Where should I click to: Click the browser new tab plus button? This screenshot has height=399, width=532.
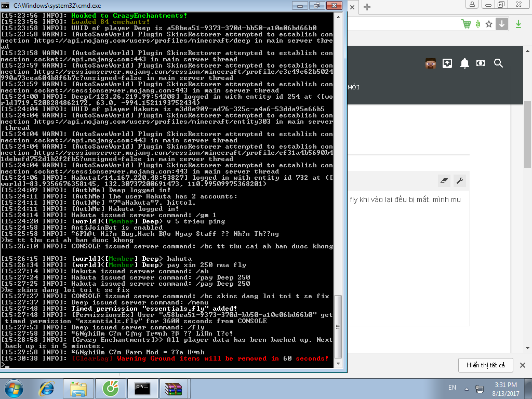click(367, 7)
